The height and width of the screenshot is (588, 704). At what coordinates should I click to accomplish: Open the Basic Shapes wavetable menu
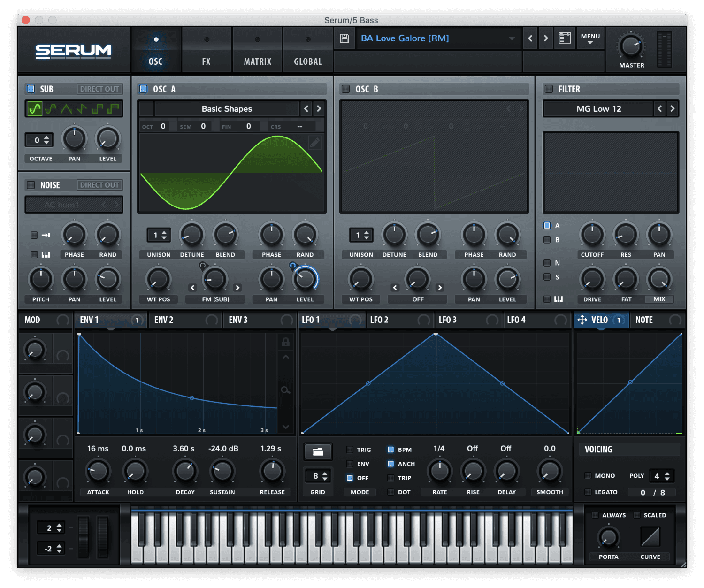(227, 109)
